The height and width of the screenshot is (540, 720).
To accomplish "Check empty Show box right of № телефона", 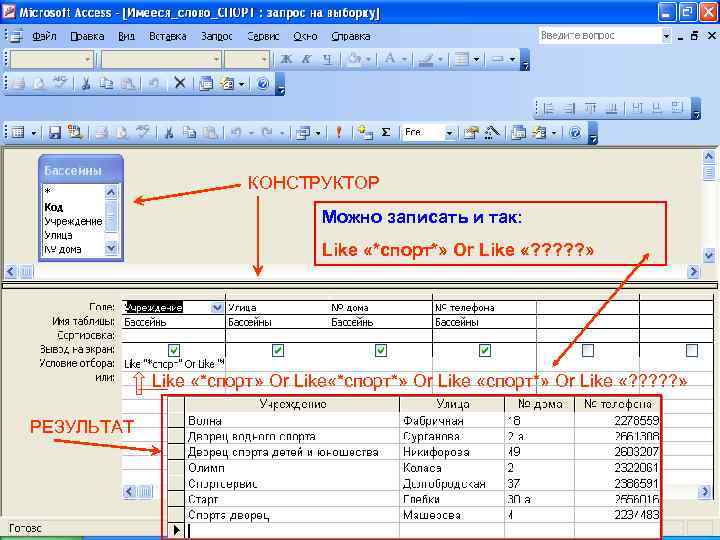I will coord(588,350).
